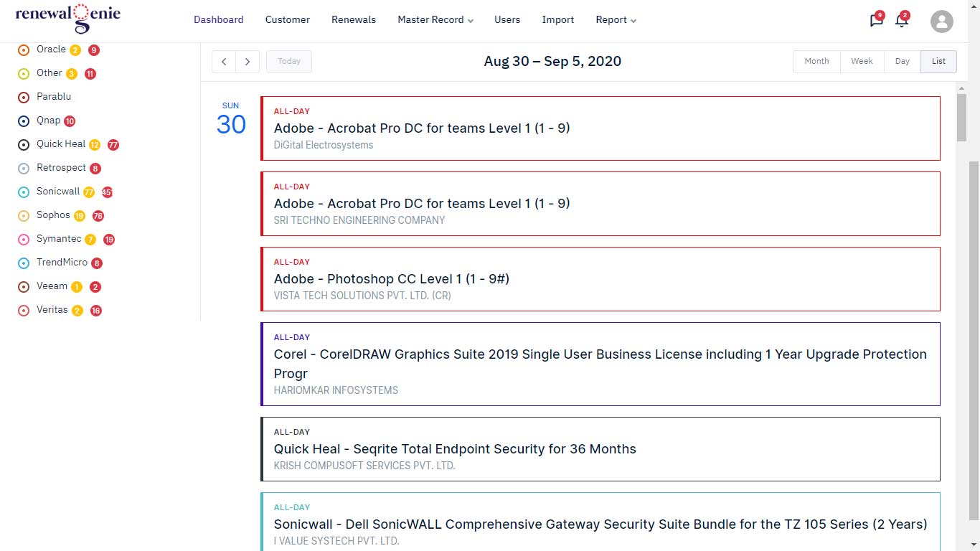This screenshot has height=551, width=980.
Task: Click the red badge 76 next to Sophos
Action: point(98,216)
